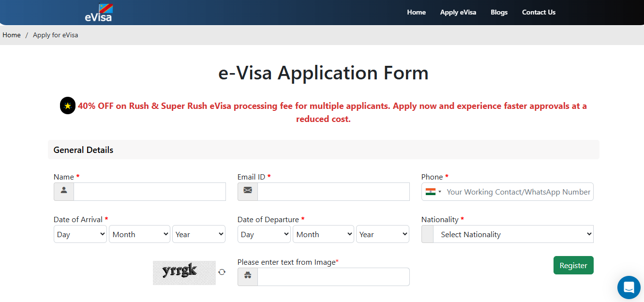Expand the Date of Arrival Day dropdown
Image resolution: width=644 pixels, height=302 pixels.
pos(80,234)
